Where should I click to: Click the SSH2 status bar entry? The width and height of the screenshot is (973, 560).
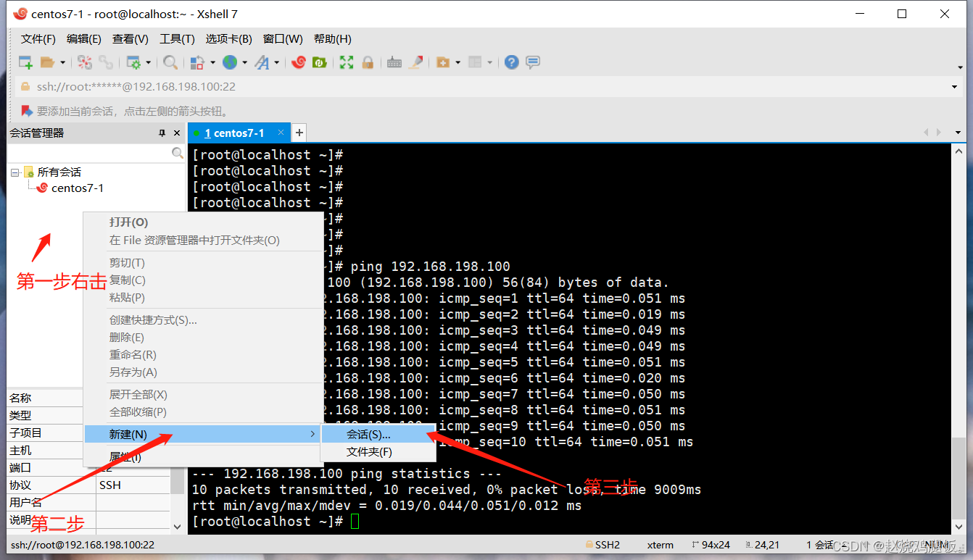tap(603, 545)
